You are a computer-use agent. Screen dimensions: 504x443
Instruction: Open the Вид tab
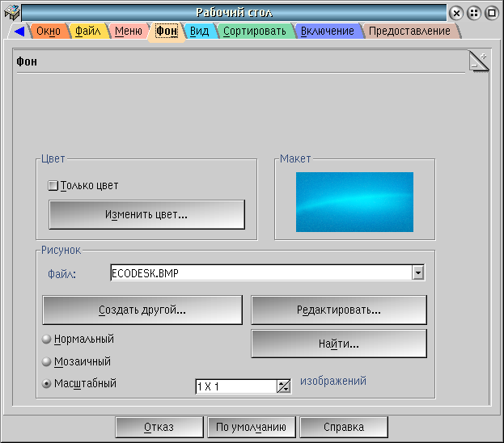[x=199, y=32]
